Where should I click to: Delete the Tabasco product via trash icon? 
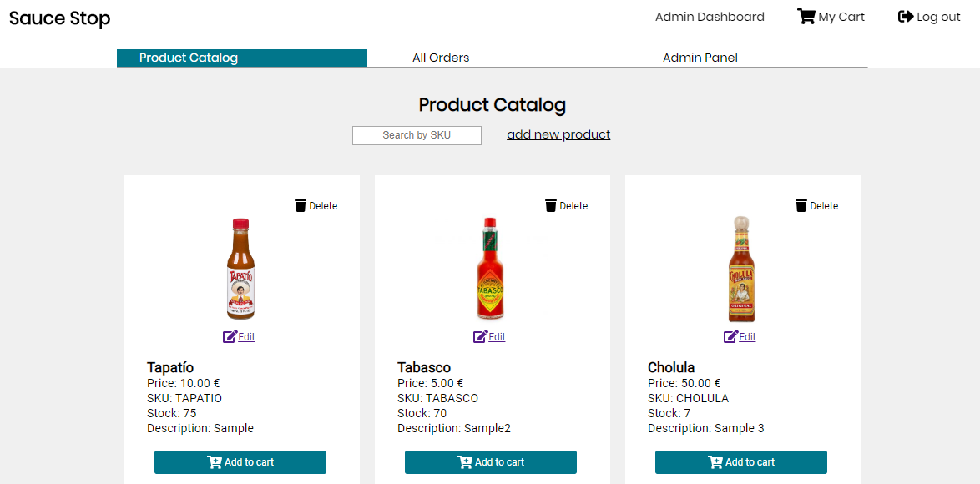pyautogui.click(x=551, y=205)
